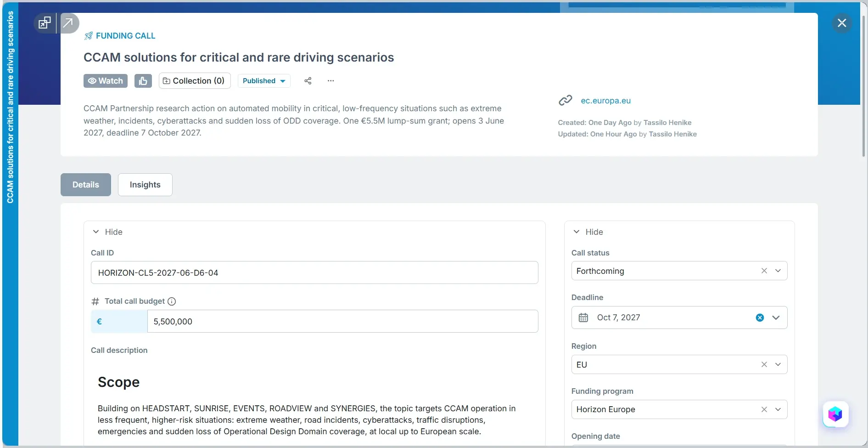Like the funding call with thumbs-up icon
This screenshot has height=448, width=868.
[x=143, y=81]
